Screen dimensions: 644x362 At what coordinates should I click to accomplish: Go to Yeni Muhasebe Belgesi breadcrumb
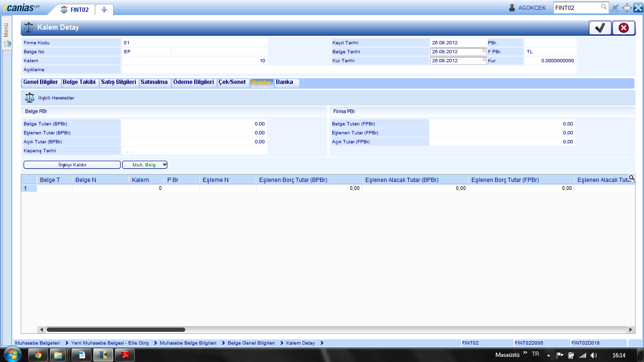(110, 343)
